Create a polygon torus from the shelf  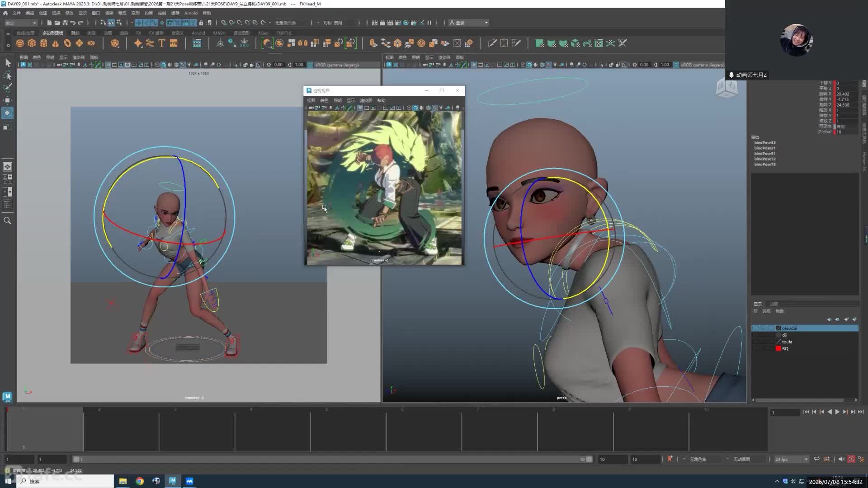point(67,43)
